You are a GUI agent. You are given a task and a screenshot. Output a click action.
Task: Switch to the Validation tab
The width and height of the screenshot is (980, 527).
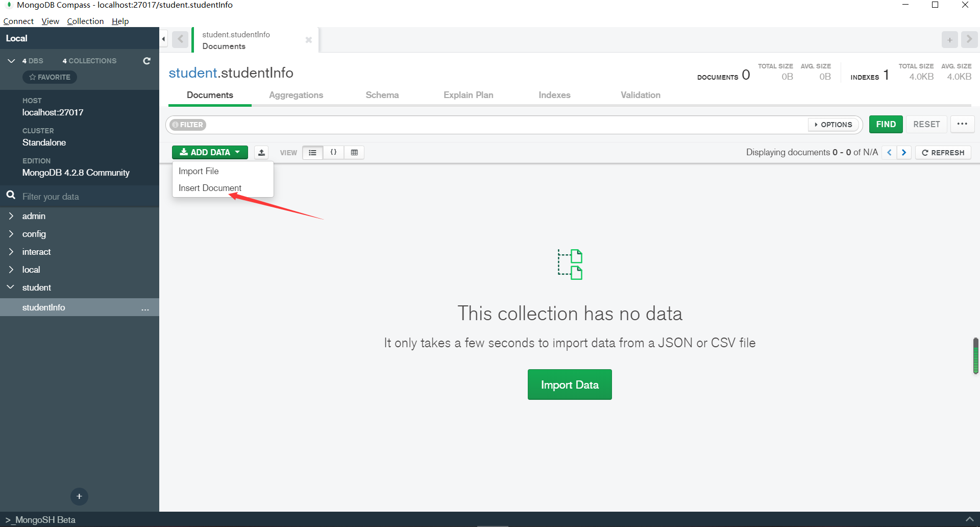coord(640,95)
